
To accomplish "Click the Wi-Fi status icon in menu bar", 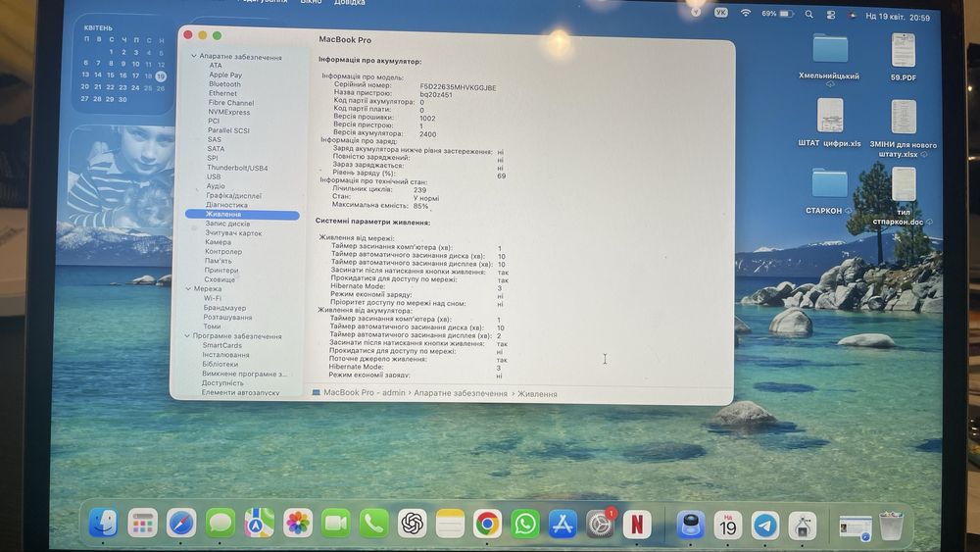I will [x=745, y=13].
